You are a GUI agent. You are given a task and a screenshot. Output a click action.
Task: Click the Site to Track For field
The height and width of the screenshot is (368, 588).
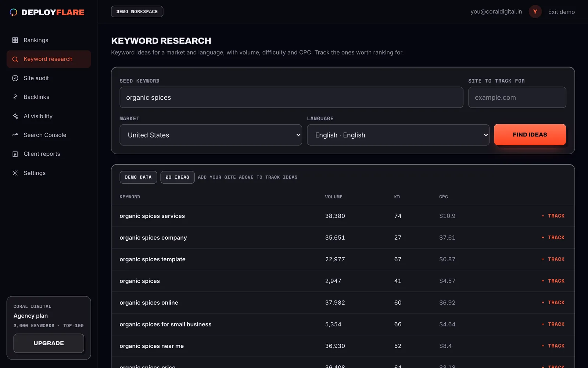pyautogui.click(x=517, y=98)
